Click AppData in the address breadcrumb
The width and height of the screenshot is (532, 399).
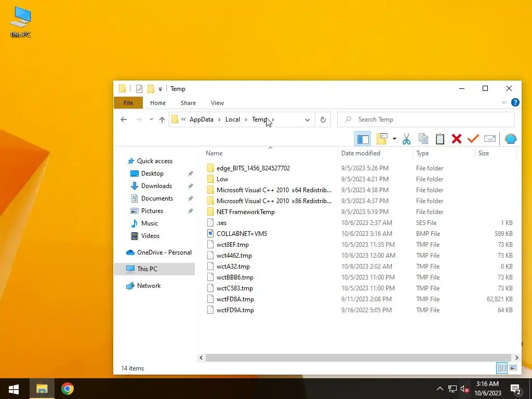[202, 119]
